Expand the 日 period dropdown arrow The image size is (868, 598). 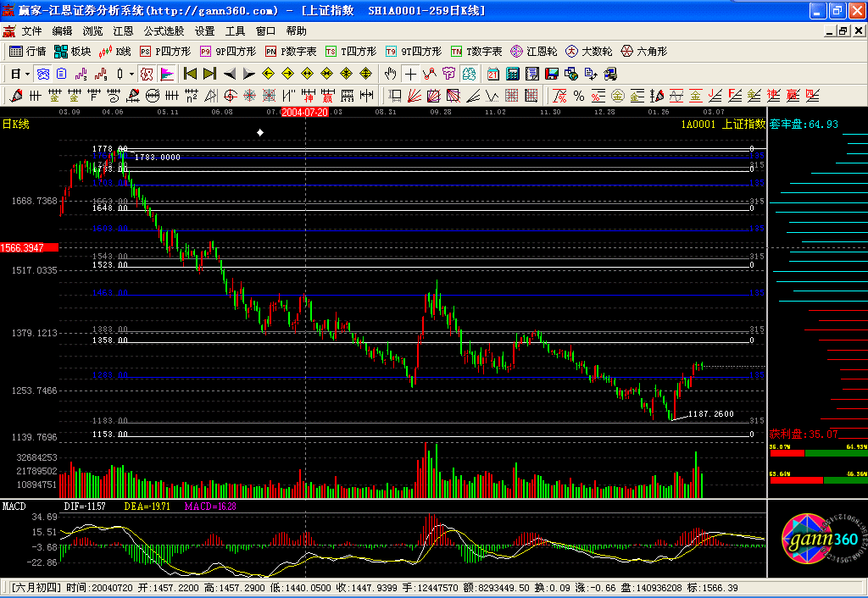pos(29,74)
